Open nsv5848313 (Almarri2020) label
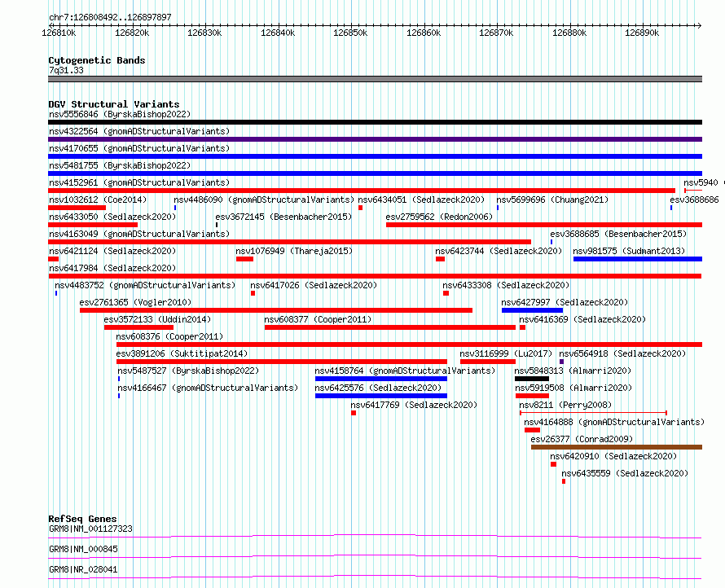This screenshot has width=725, height=588. pyautogui.click(x=573, y=371)
